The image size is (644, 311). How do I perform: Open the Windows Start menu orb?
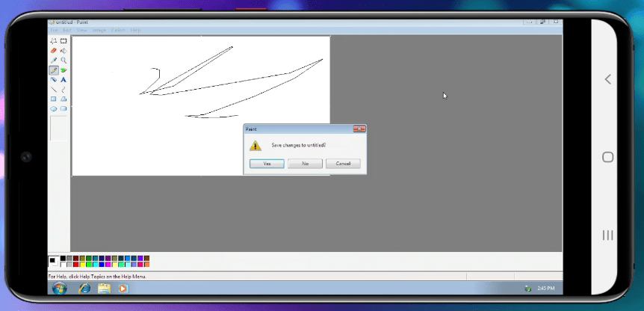[60, 289]
